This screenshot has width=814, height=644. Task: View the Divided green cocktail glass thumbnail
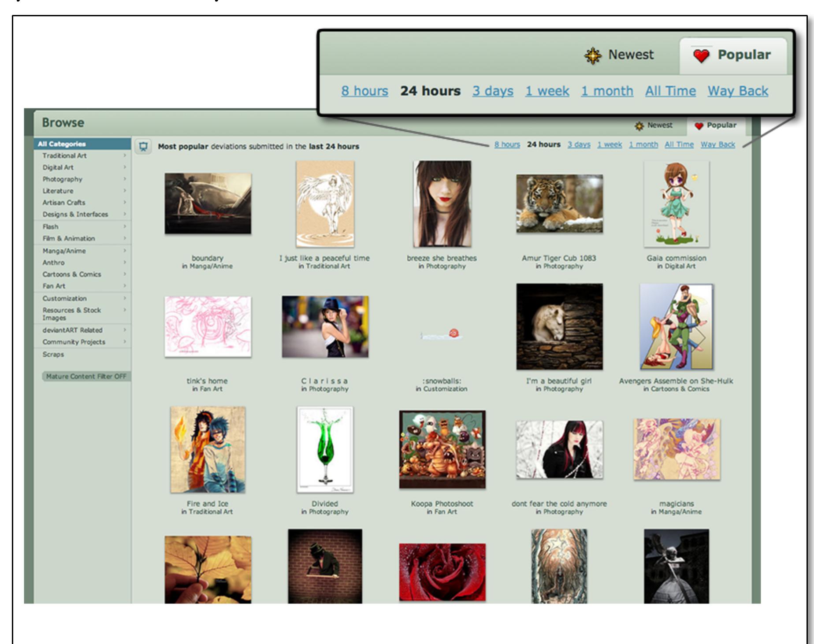pyautogui.click(x=325, y=449)
